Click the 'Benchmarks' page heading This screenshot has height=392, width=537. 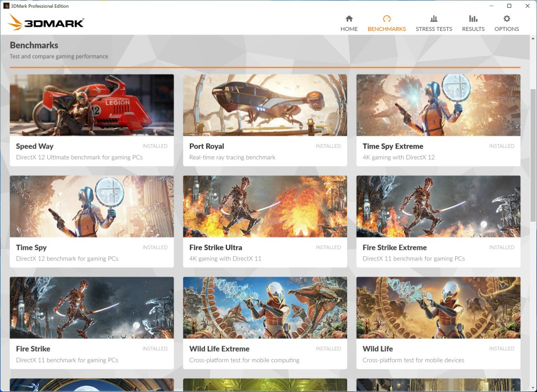(34, 45)
